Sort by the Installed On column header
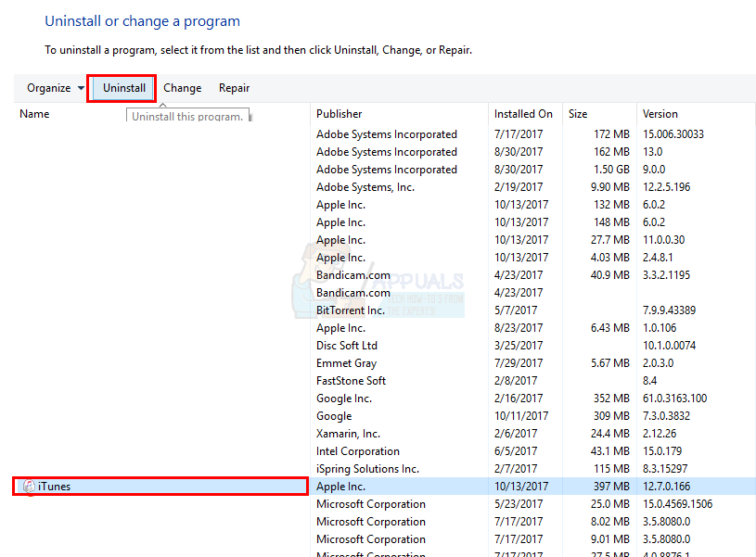The height and width of the screenshot is (557, 756). 523,114
